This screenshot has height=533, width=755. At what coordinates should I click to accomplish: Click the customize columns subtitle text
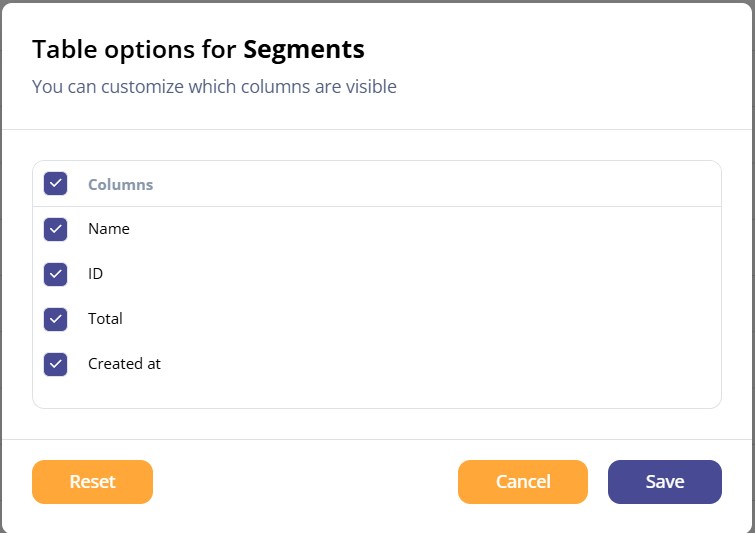(214, 87)
